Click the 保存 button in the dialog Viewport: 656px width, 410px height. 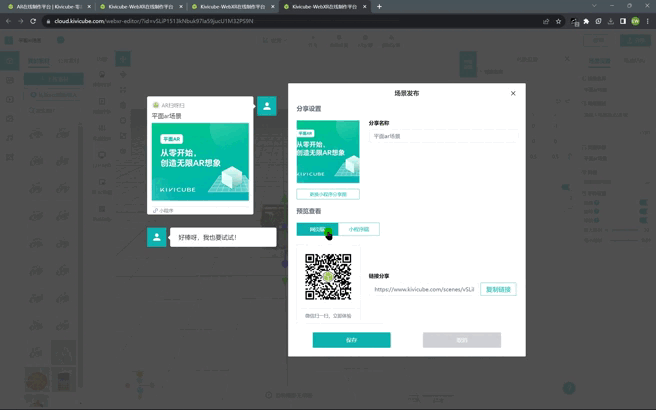point(351,340)
